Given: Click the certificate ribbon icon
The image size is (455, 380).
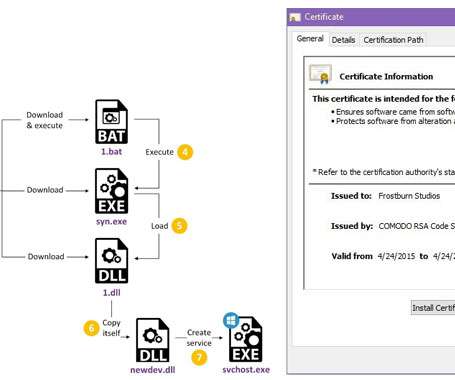Looking at the screenshot, I should pyautogui.click(x=320, y=74).
